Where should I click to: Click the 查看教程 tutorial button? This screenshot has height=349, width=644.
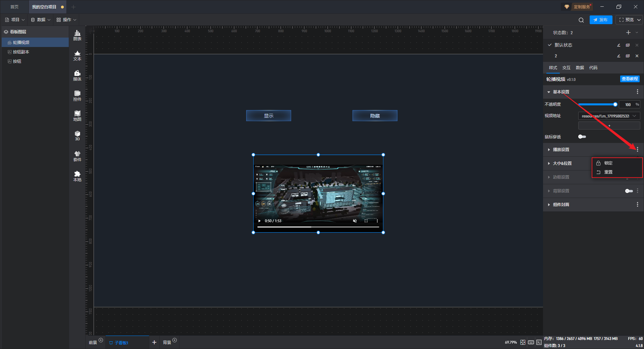click(x=630, y=79)
